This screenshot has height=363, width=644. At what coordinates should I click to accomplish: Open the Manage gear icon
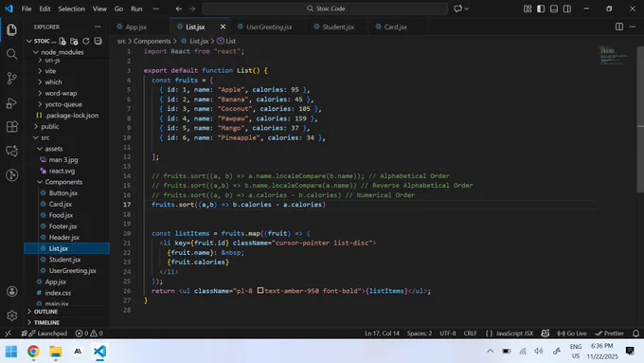coord(12,316)
